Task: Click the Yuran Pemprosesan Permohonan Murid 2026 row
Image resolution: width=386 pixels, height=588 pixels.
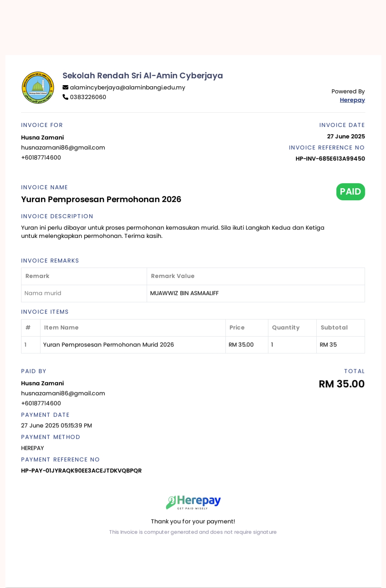Action: pos(193,345)
